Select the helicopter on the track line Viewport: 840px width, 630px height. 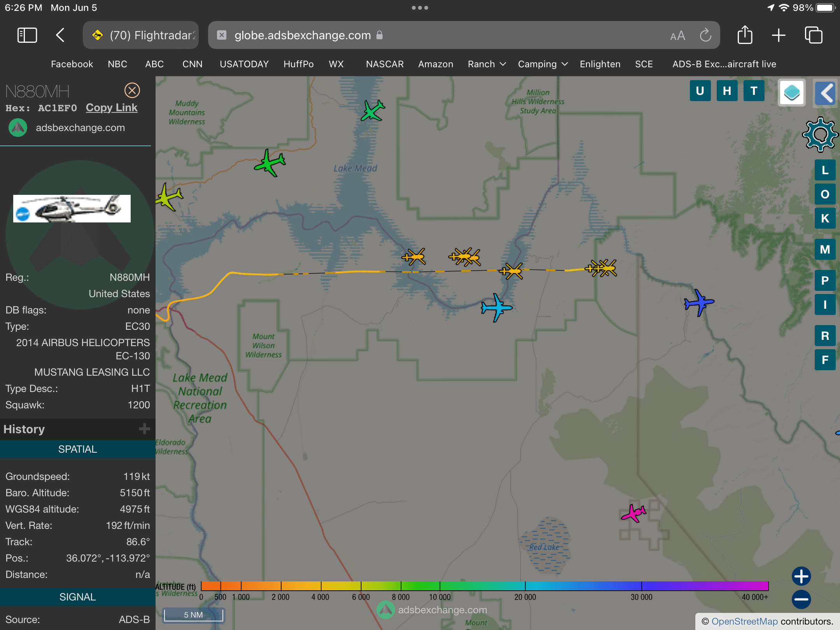(512, 271)
